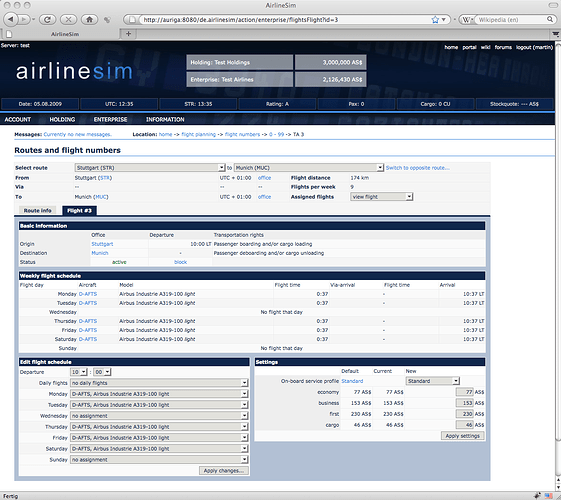Click the Wikipedia search magnifier icon
The width and height of the screenshot is (561, 500).
tap(550, 19)
